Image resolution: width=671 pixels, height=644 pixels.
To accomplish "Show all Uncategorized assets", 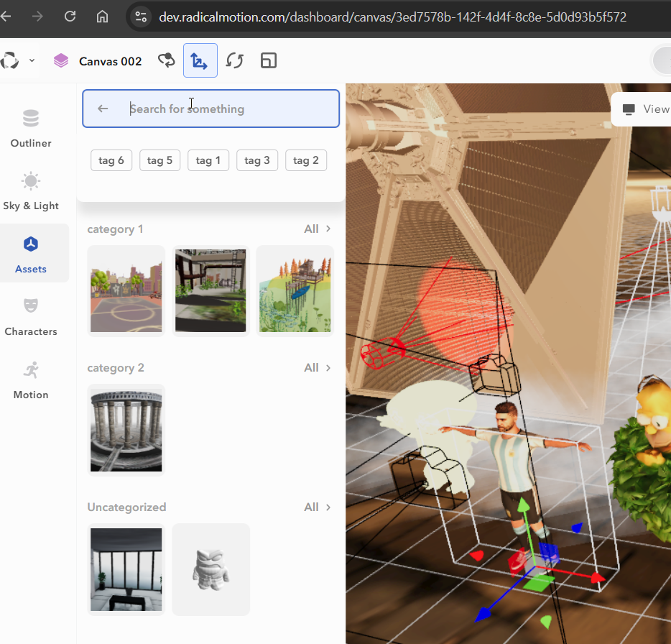I will [318, 507].
